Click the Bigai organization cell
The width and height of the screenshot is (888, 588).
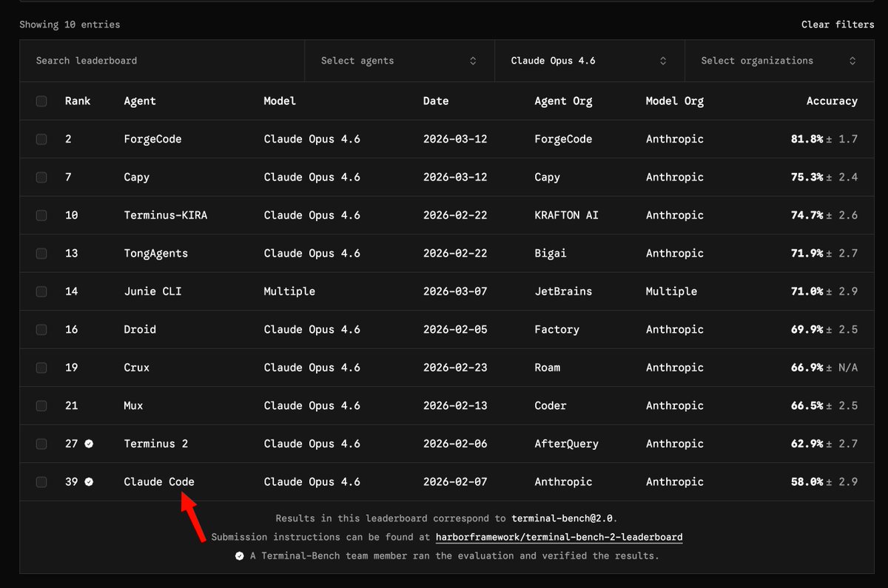(x=551, y=254)
